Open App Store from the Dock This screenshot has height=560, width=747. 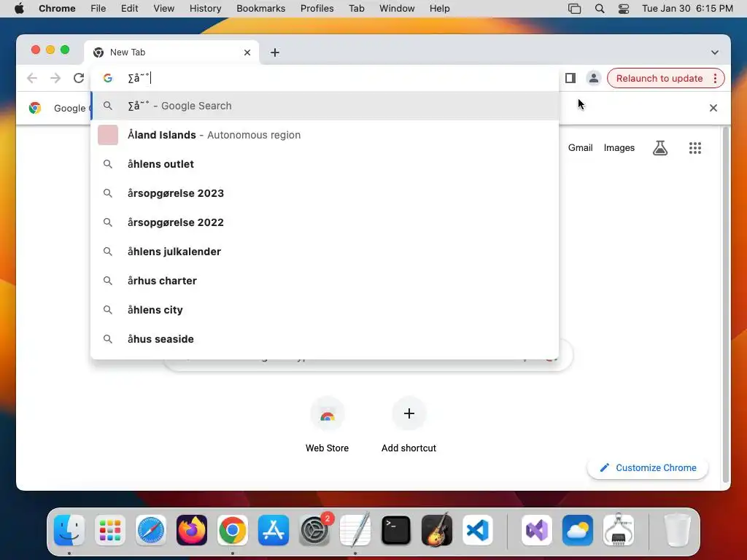[x=274, y=530]
